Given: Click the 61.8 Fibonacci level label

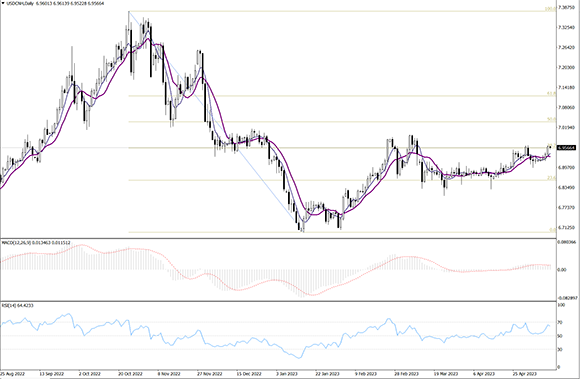Looking at the screenshot, I should [x=551, y=94].
